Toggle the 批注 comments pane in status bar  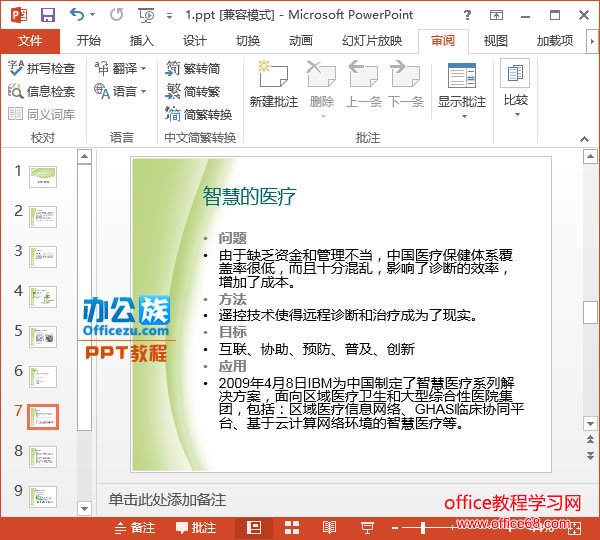pos(196,527)
